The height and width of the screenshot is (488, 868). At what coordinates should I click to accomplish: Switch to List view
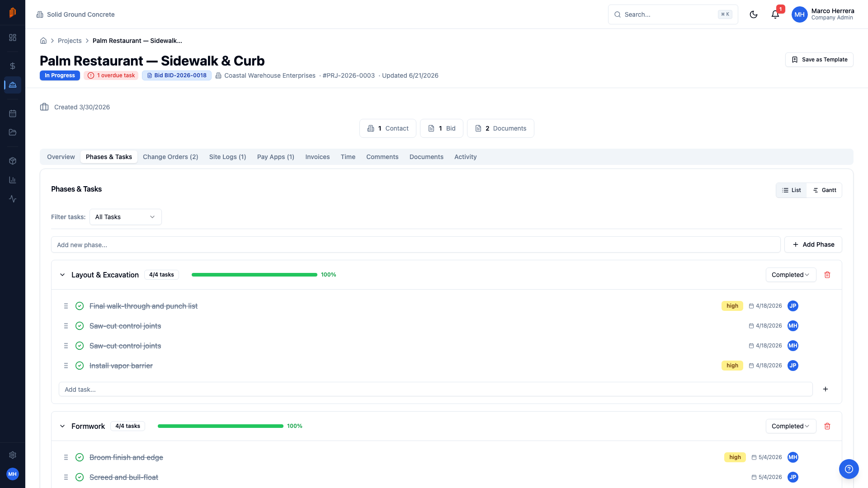792,190
